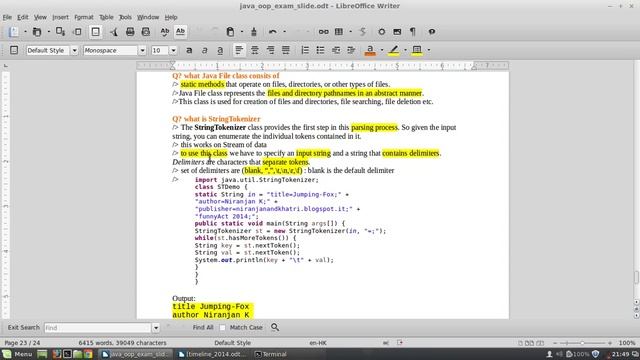Run Spelling and Grammar check icon
The image size is (640, 360).
[164, 32]
